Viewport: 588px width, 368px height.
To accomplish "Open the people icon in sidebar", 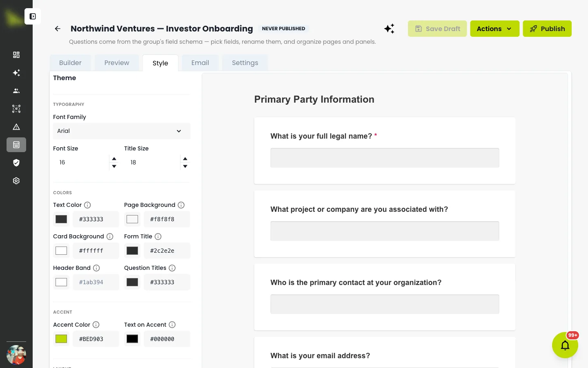I will (16, 91).
